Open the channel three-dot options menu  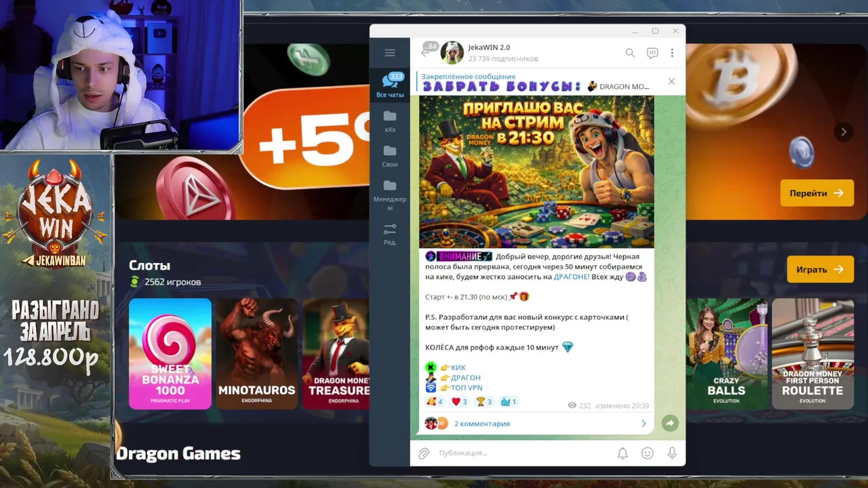672,53
